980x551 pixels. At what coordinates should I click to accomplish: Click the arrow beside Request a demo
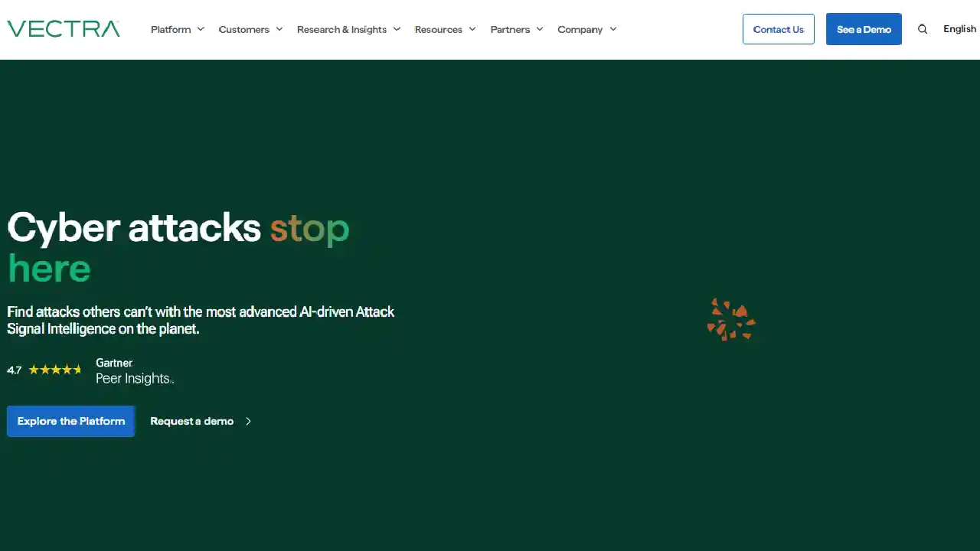tap(248, 422)
